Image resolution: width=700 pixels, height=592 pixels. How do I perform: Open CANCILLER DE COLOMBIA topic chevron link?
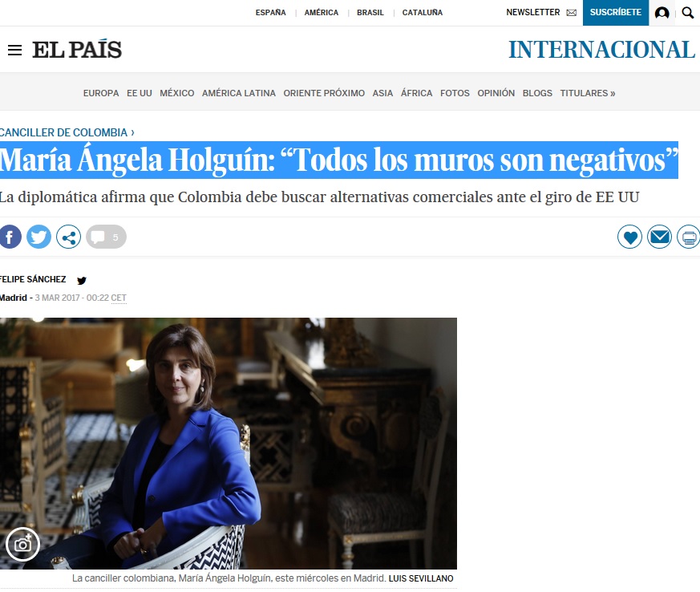[67, 132]
